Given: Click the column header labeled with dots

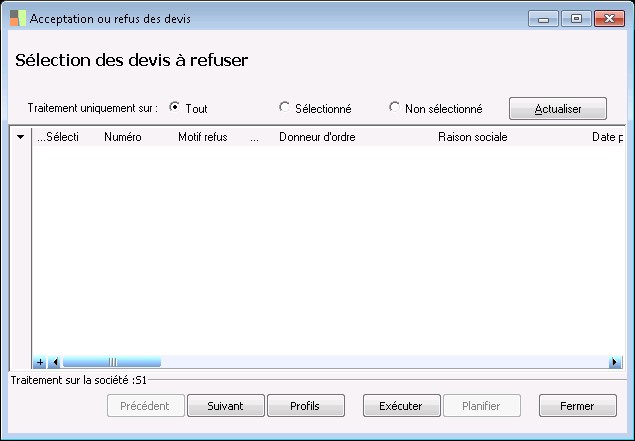Looking at the screenshot, I should click(254, 137).
